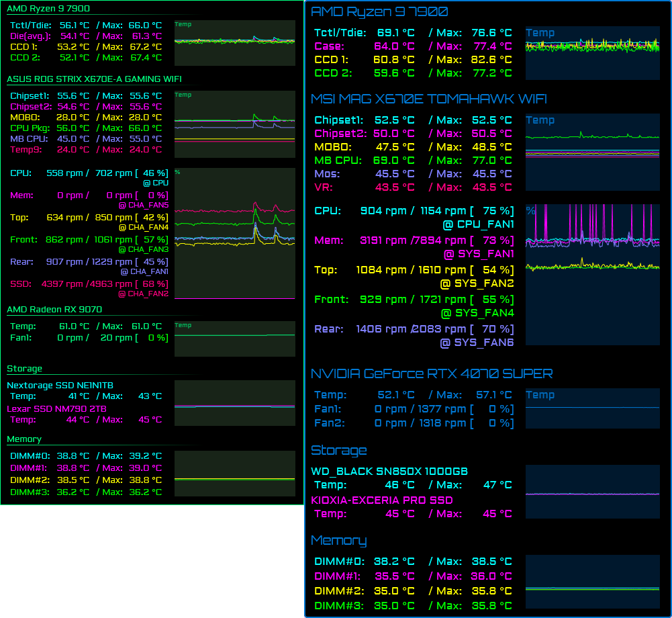Click the MSI motherboard temperature graph
Screen dimensions: 672x618
(593, 152)
